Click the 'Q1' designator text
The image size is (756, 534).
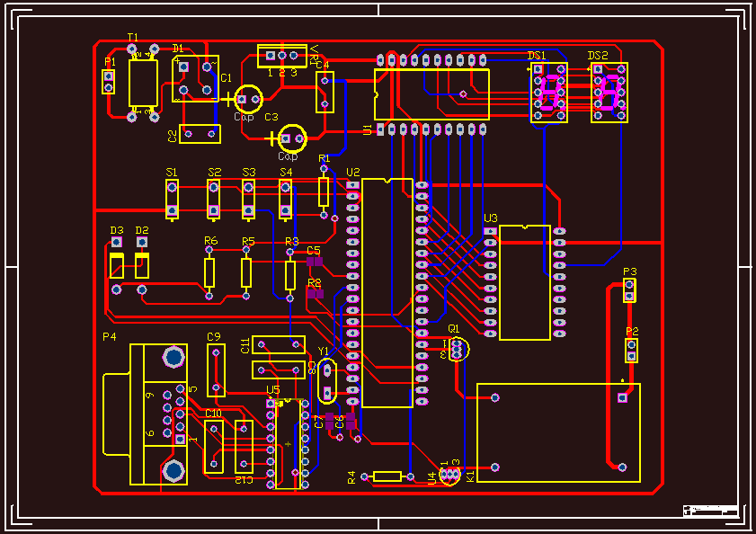coord(454,328)
